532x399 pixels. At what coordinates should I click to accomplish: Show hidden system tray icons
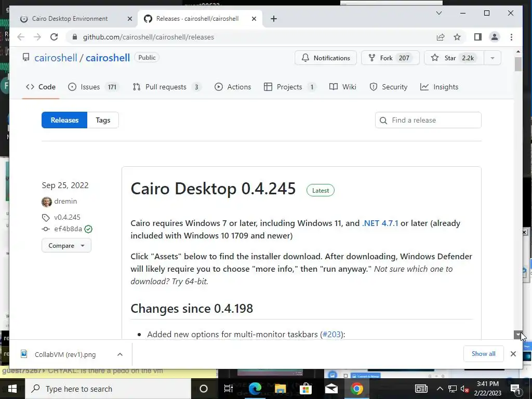[x=440, y=389]
